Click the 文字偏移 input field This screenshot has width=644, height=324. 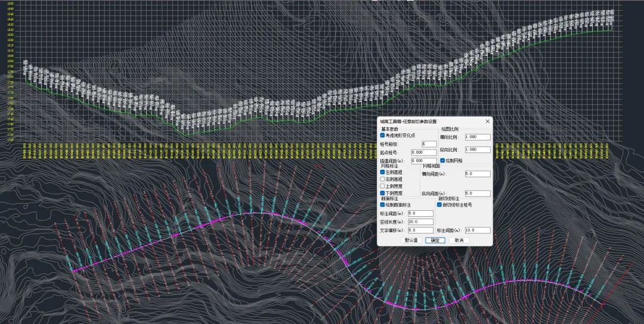[420, 230]
